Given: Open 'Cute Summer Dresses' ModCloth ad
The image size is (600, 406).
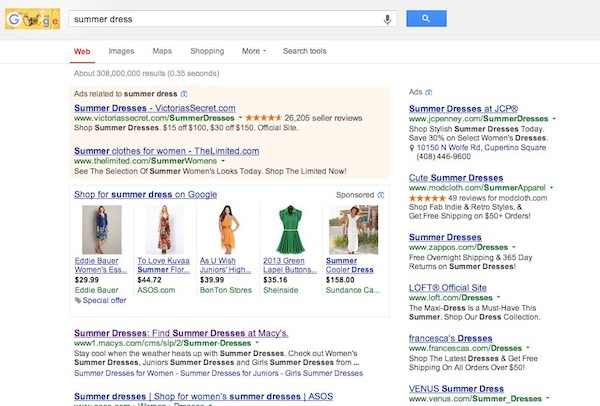Looking at the screenshot, I should point(456,178).
